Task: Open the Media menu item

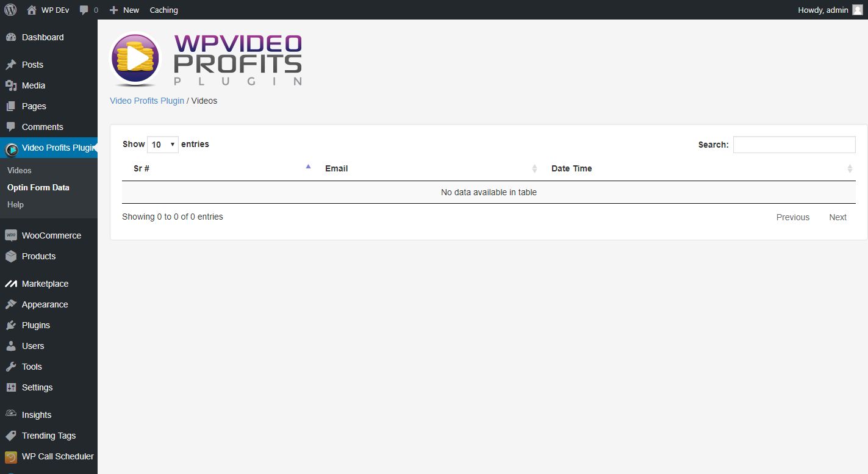Action: 34,85
